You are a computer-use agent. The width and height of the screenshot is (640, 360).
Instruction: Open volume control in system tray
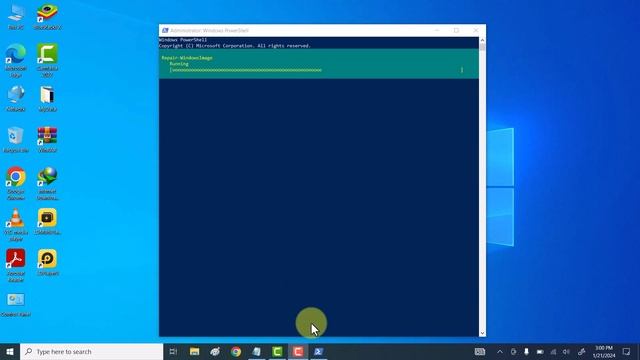(566, 351)
